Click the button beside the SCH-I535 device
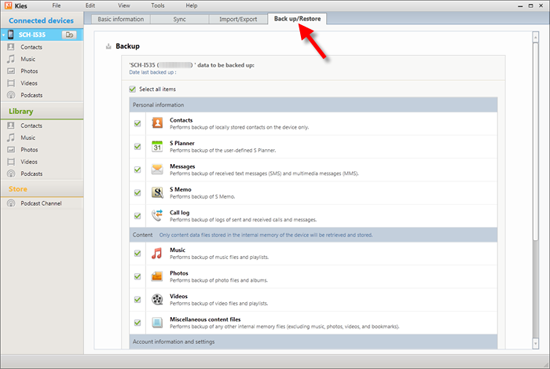This screenshot has height=369, width=550. (69, 34)
